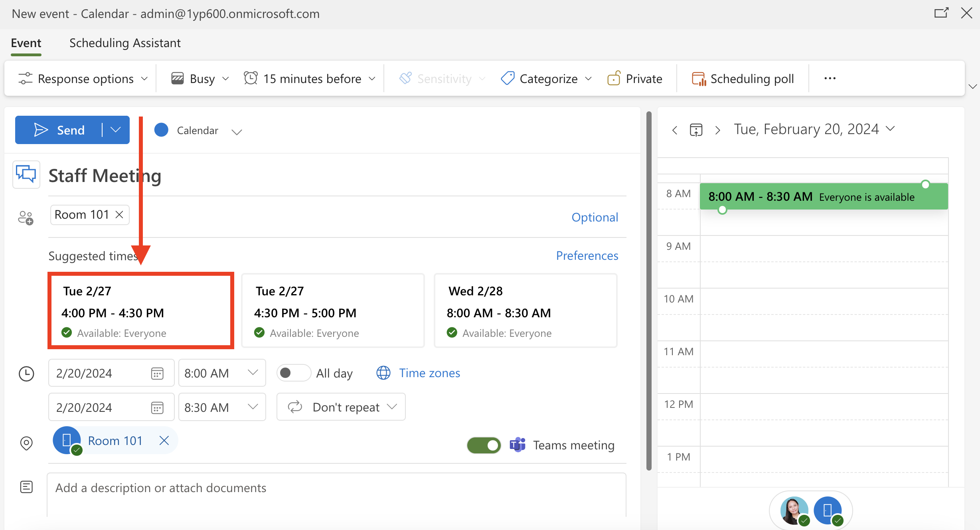Disable the Teams meeting toggle
This screenshot has height=530, width=980.
(484, 445)
